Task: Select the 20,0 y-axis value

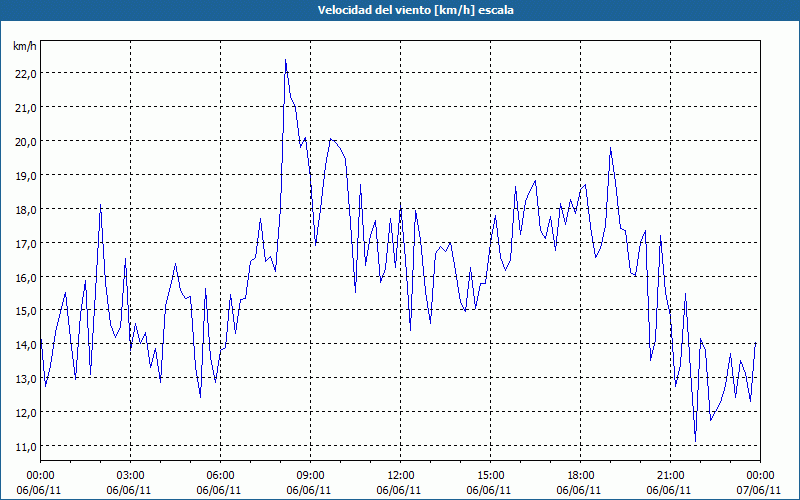Action: click(x=26, y=141)
